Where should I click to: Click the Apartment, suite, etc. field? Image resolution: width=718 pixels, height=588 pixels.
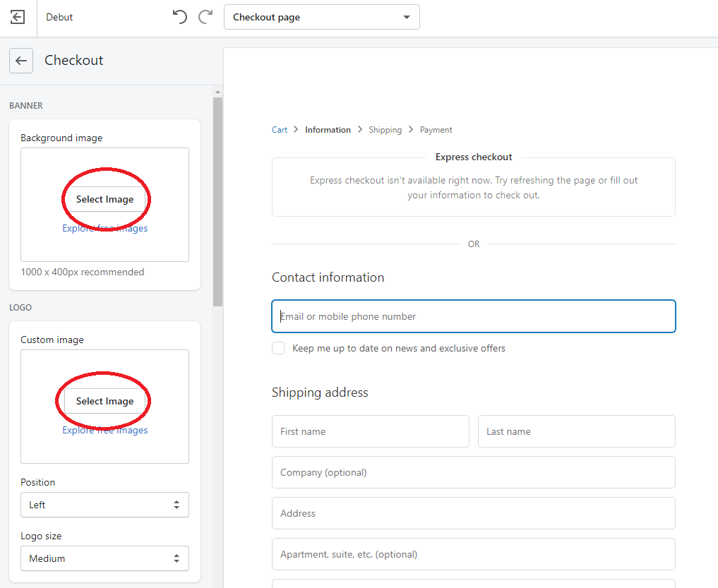tap(474, 554)
